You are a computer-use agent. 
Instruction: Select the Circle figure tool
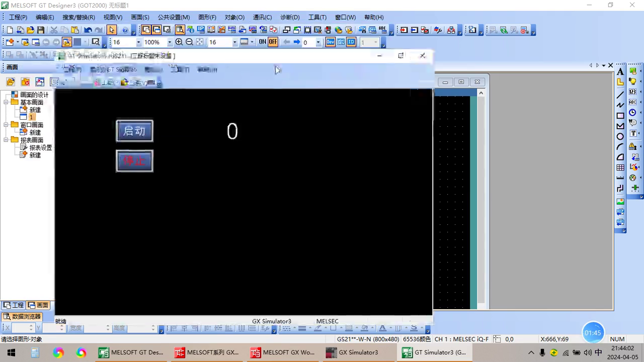(x=620, y=136)
